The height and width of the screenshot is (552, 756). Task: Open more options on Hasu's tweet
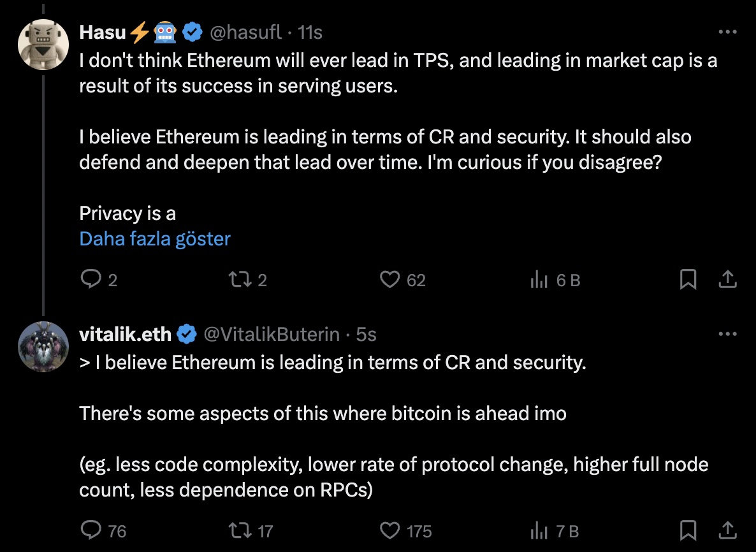(x=727, y=32)
